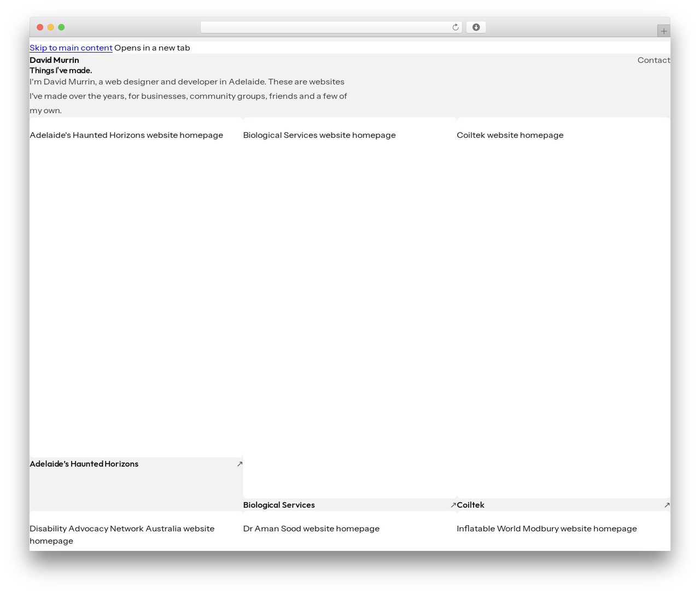Select Dr Aman Sood website homepage image
700x593 pixels.
[350, 531]
